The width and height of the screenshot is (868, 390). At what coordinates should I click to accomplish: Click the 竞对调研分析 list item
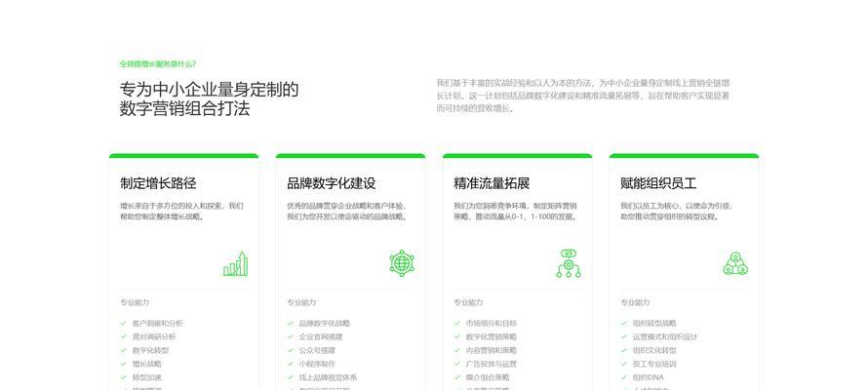pos(154,336)
